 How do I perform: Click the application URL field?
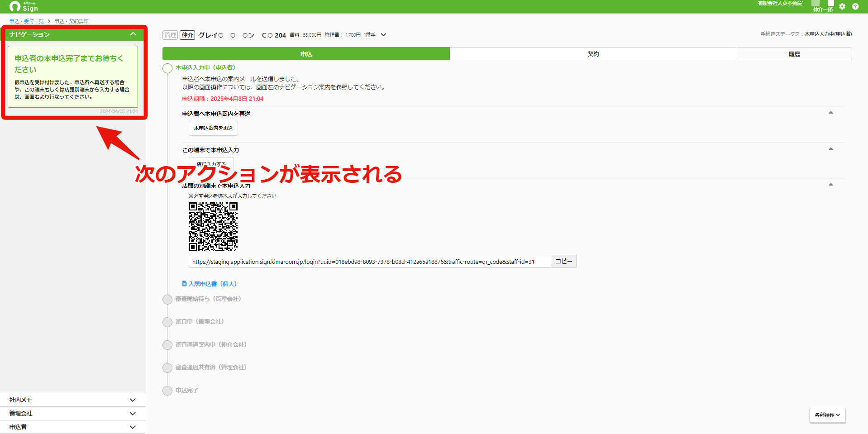(x=369, y=262)
